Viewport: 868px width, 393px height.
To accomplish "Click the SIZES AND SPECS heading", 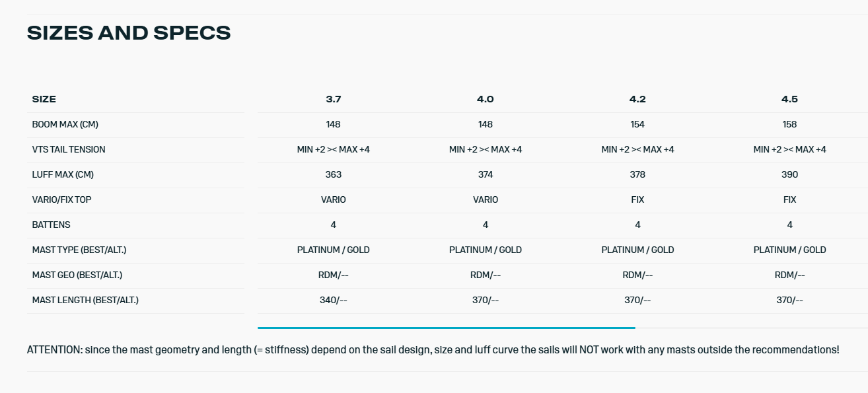I will pyautogui.click(x=129, y=32).
